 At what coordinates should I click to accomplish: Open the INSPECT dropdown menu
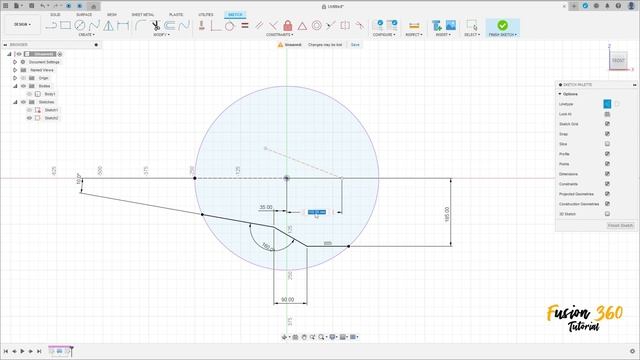(414, 35)
